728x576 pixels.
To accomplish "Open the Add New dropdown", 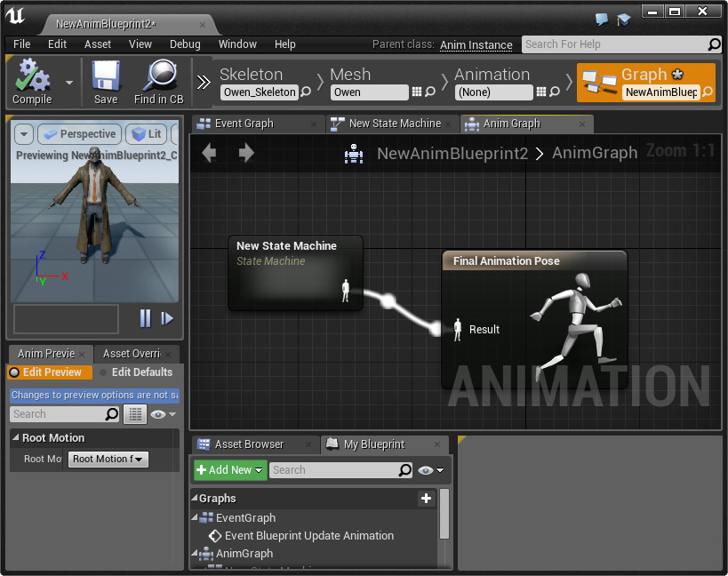I will (229, 470).
